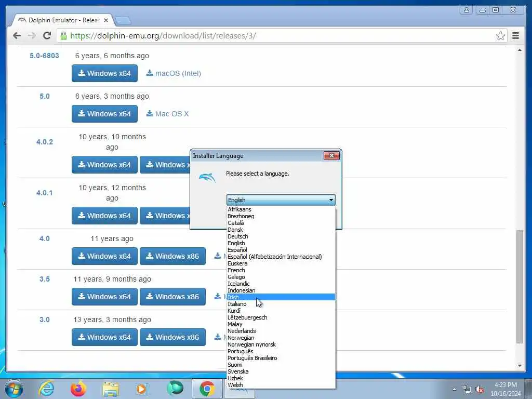
Task: Close the Installer Language dialog
Action: (331, 155)
